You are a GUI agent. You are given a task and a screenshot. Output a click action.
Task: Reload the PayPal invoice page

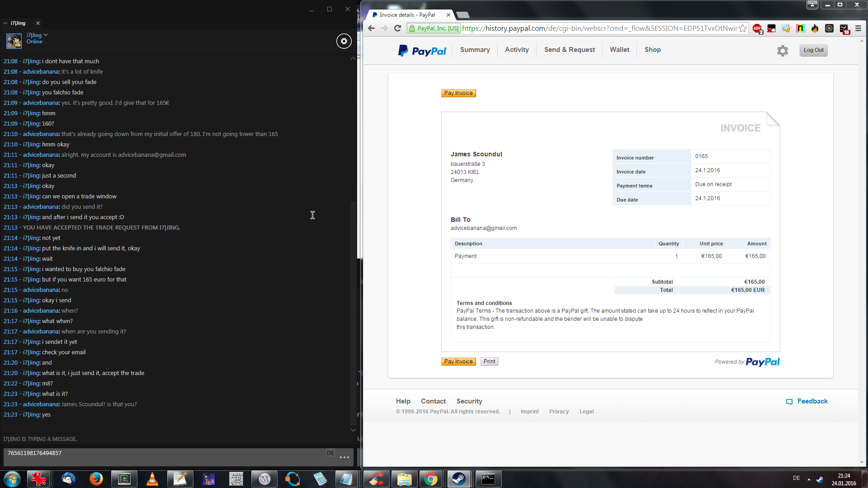[398, 28]
